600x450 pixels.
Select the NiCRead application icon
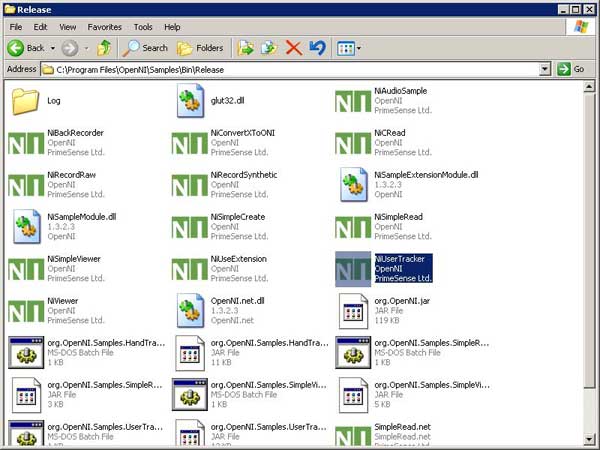click(353, 143)
